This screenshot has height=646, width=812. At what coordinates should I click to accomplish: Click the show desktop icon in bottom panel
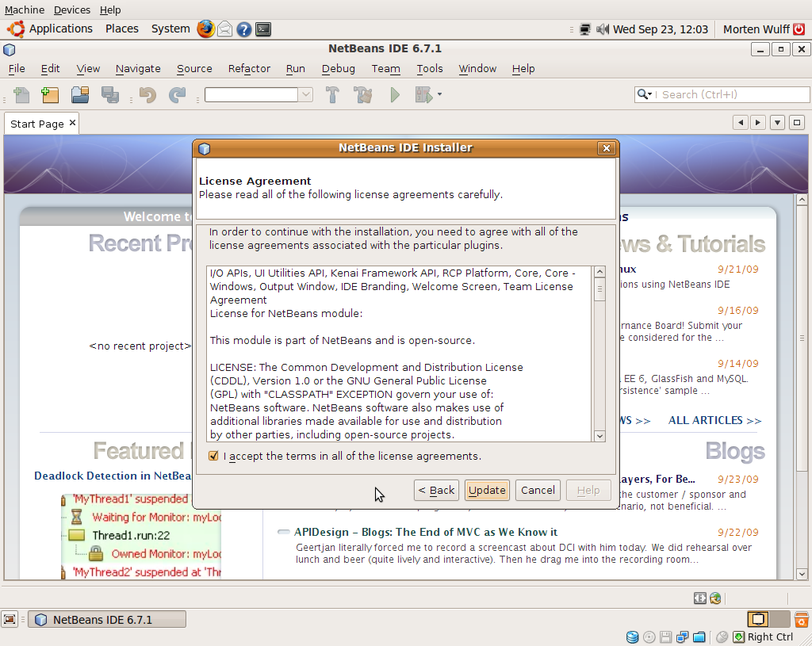(x=10, y=620)
